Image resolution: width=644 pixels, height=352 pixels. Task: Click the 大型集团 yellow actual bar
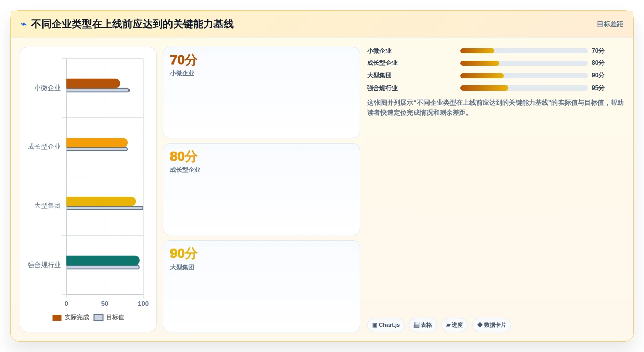(101, 201)
